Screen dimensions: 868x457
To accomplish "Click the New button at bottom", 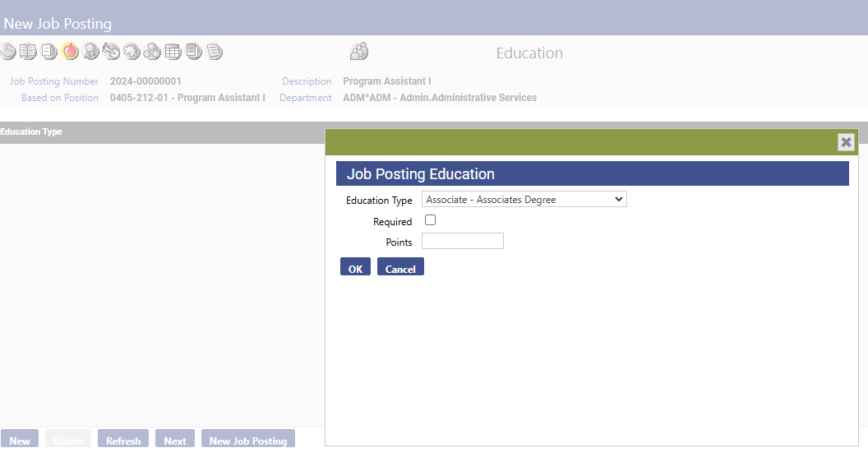I will pos(20,439).
